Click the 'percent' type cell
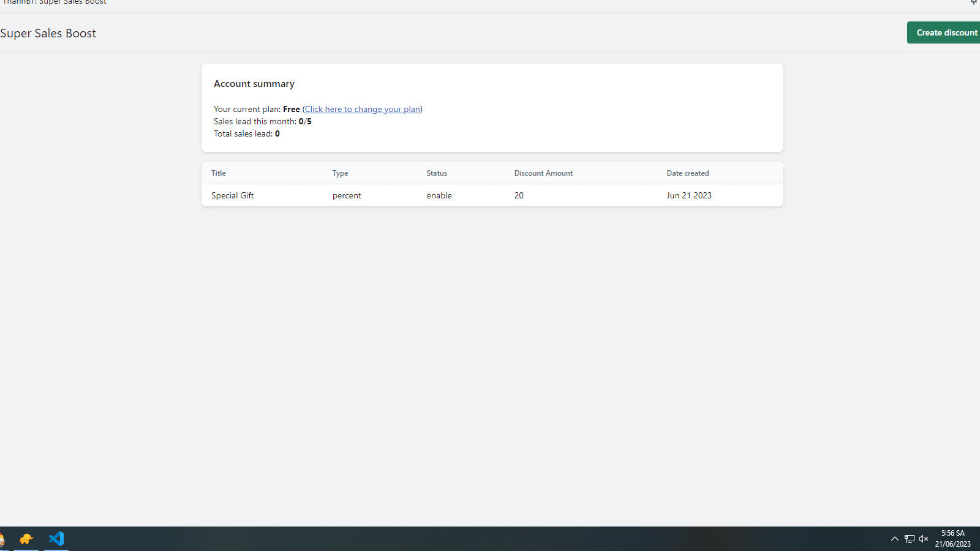This screenshot has height=551, width=980. (x=347, y=195)
